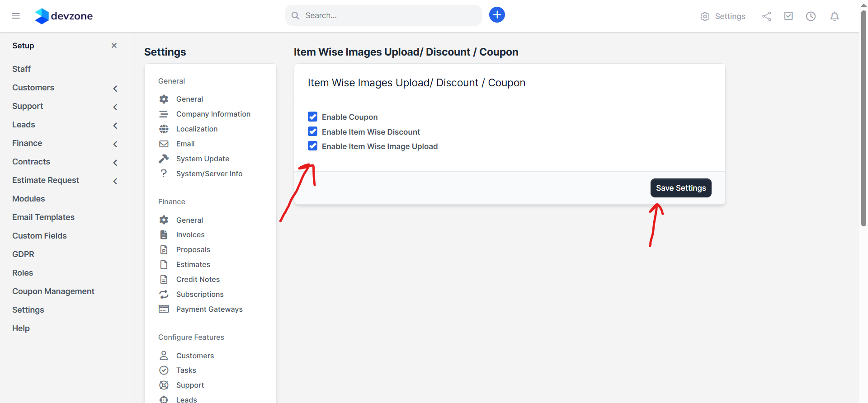Image resolution: width=868 pixels, height=403 pixels.
Task: Toggle the hamburger menu icon
Action: tap(16, 16)
